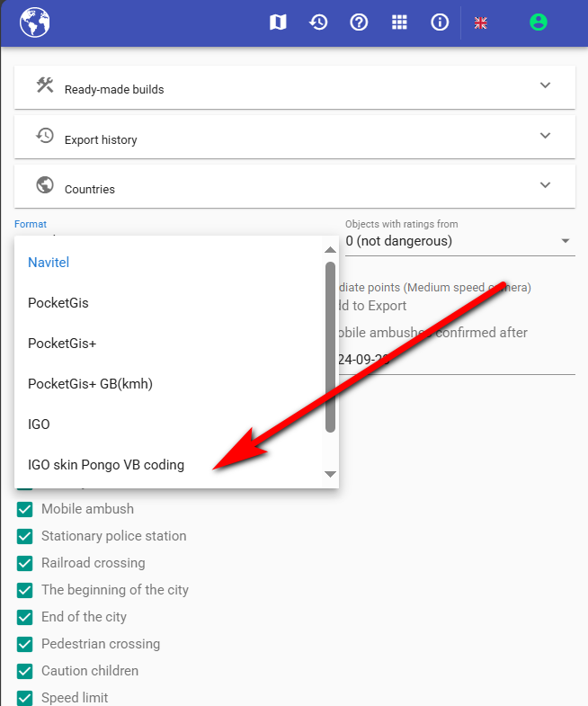
Task: Click the globe logo icon
Action: click(x=35, y=22)
